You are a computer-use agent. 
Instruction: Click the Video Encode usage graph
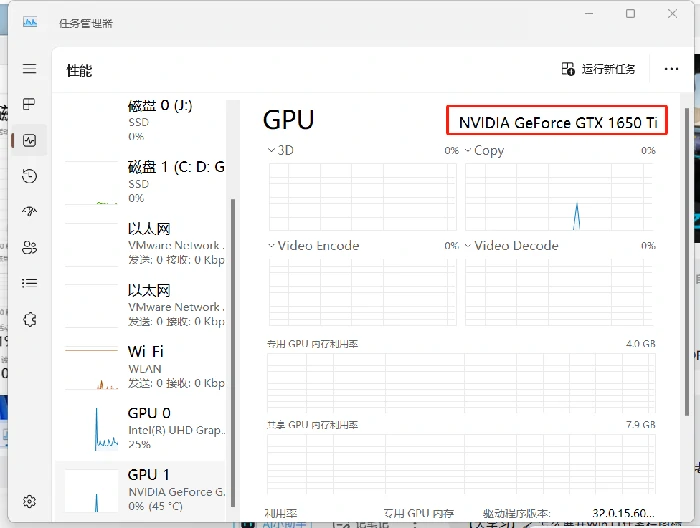(x=362, y=292)
